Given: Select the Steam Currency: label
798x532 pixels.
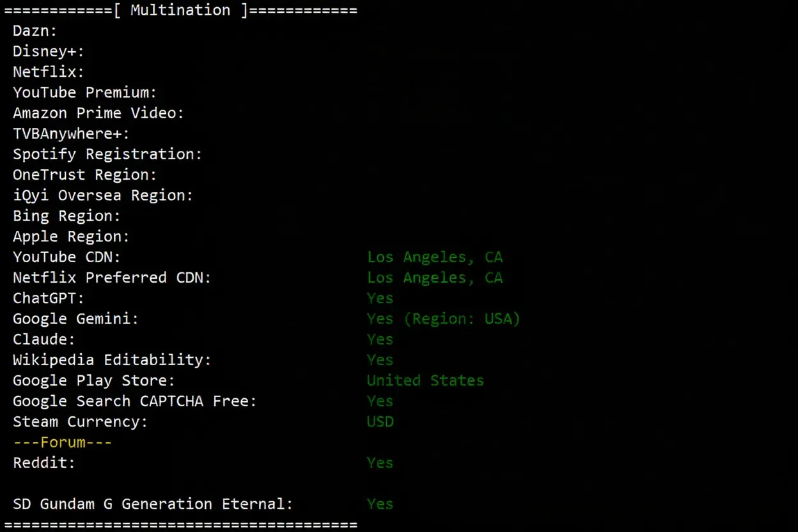Looking at the screenshot, I should (80, 421).
